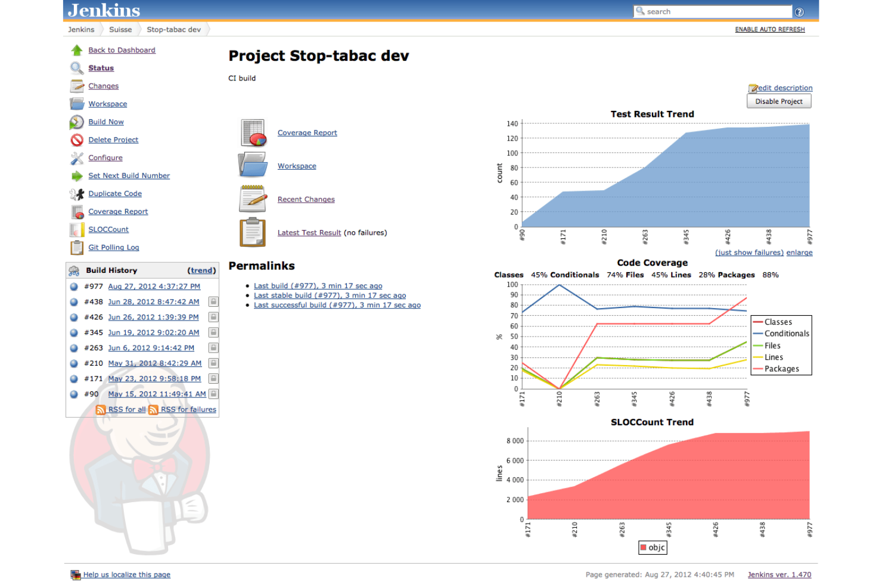Open Git Polling Log clipboard icon
This screenshot has width=882, height=588.
coord(76,247)
